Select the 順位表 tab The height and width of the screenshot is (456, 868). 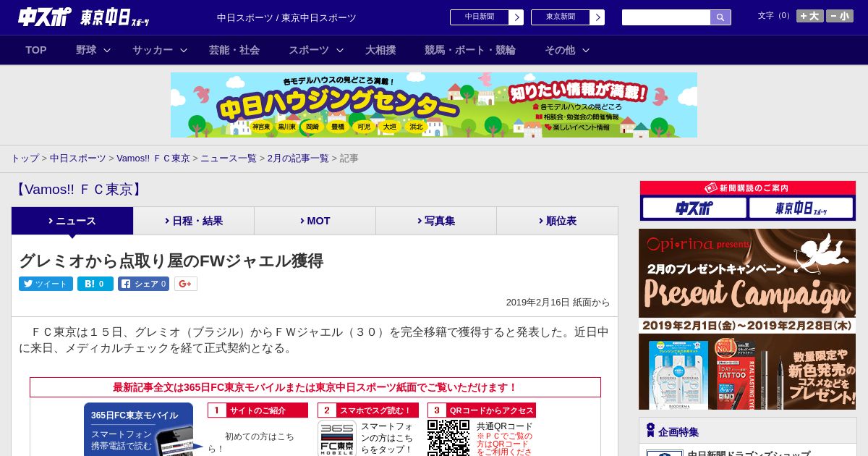[557, 221]
